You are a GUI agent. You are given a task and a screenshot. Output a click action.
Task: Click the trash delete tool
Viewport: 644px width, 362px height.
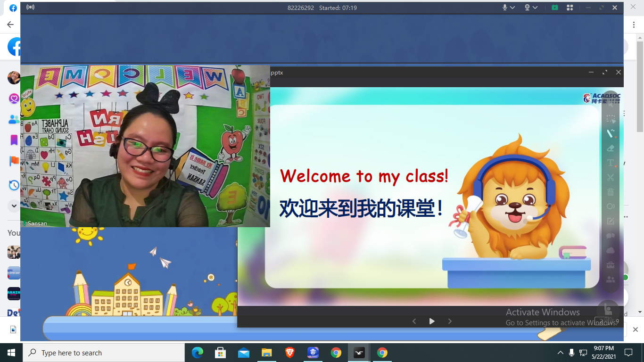point(611,192)
